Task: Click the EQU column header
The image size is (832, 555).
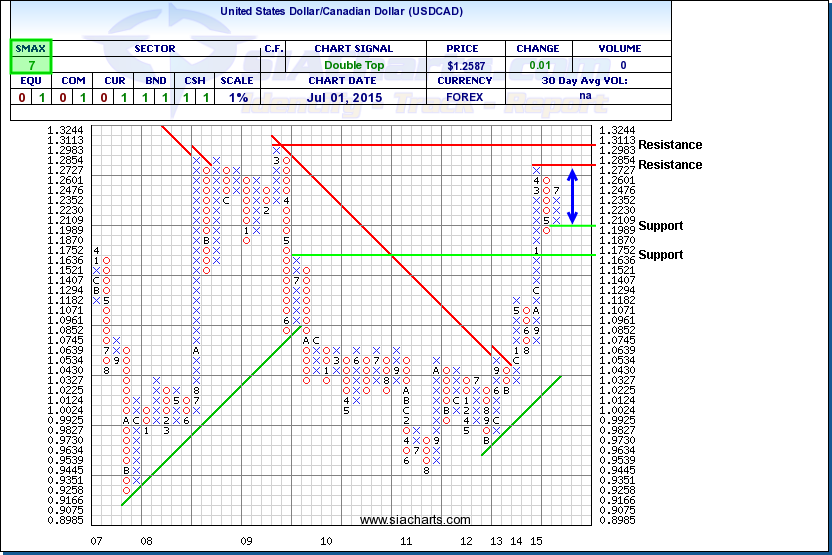Action: pyautogui.click(x=29, y=81)
